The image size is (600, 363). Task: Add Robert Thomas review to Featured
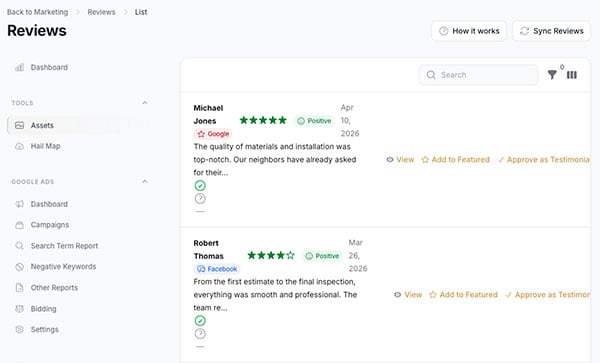(x=463, y=295)
